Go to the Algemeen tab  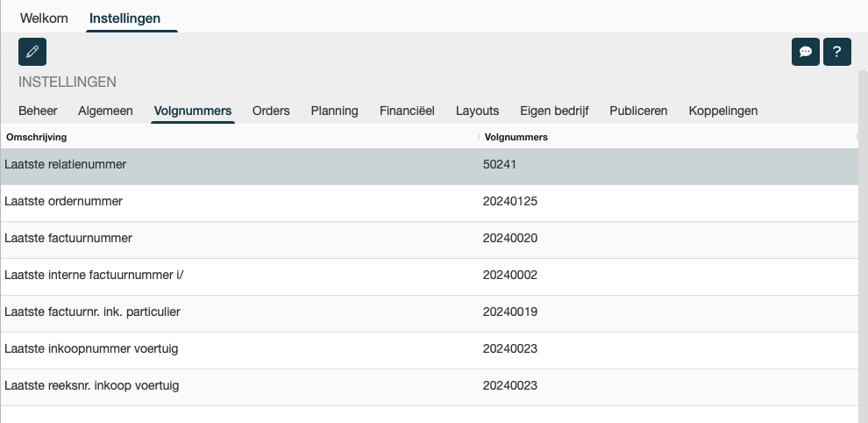tap(105, 111)
